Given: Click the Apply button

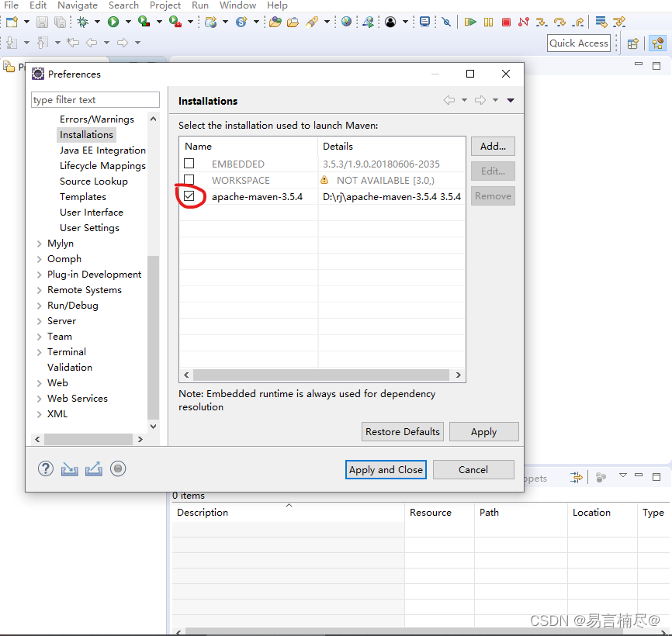Looking at the screenshot, I should click(x=484, y=432).
